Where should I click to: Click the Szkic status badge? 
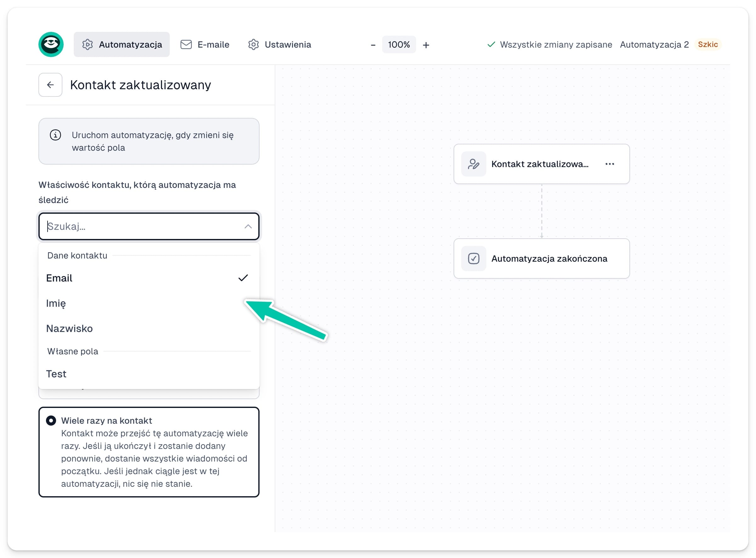[x=708, y=44]
